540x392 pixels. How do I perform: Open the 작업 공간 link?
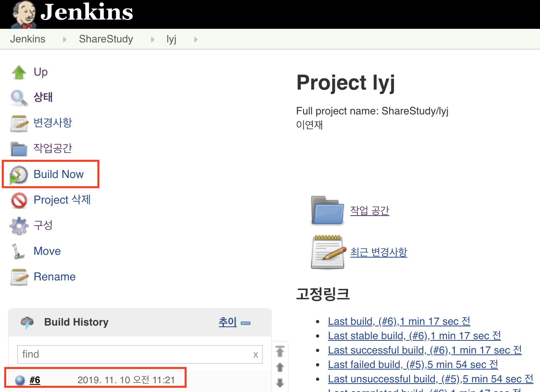(370, 211)
